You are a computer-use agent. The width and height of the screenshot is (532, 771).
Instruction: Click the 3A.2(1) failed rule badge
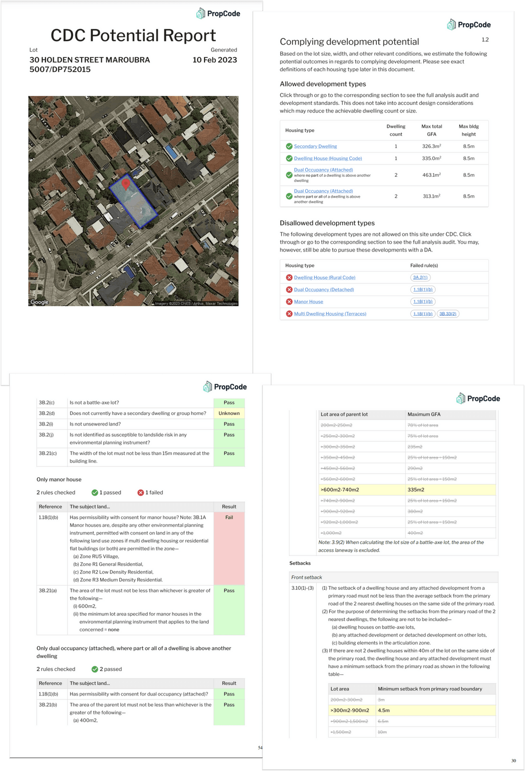pos(420,278)
